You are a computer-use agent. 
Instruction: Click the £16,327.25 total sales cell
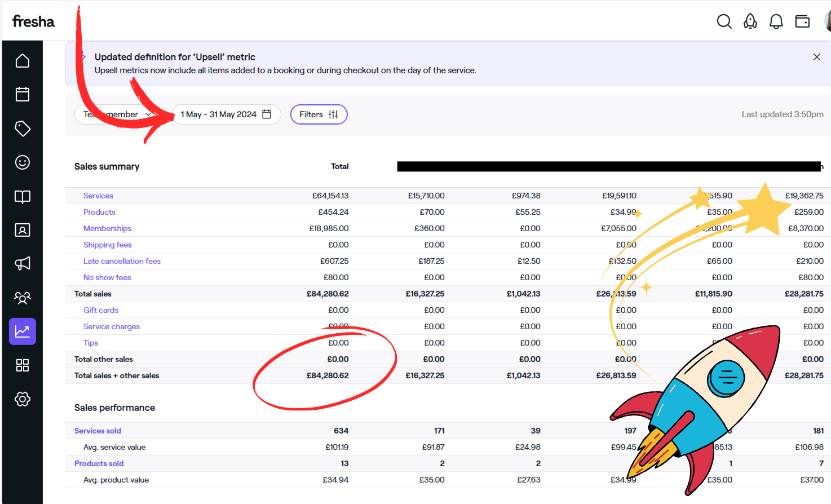click(x=425, y=294)
